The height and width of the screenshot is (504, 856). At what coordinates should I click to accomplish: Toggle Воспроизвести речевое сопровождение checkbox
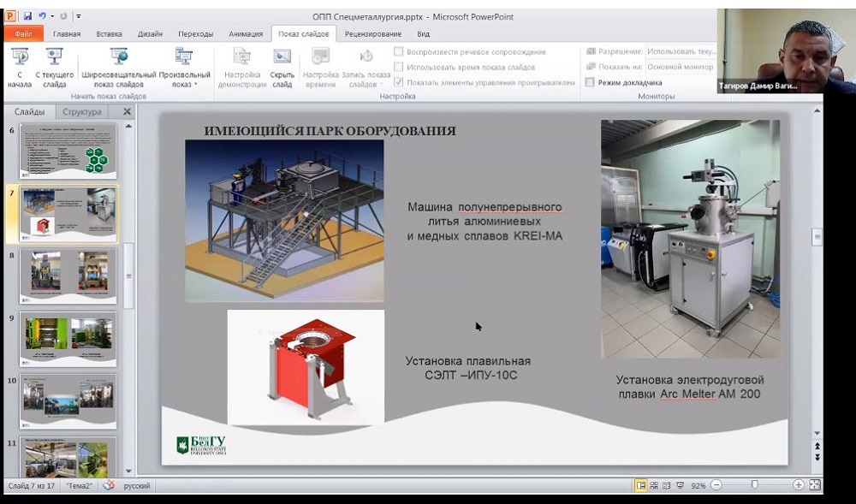pyautogui.click(x=399, y=52)
